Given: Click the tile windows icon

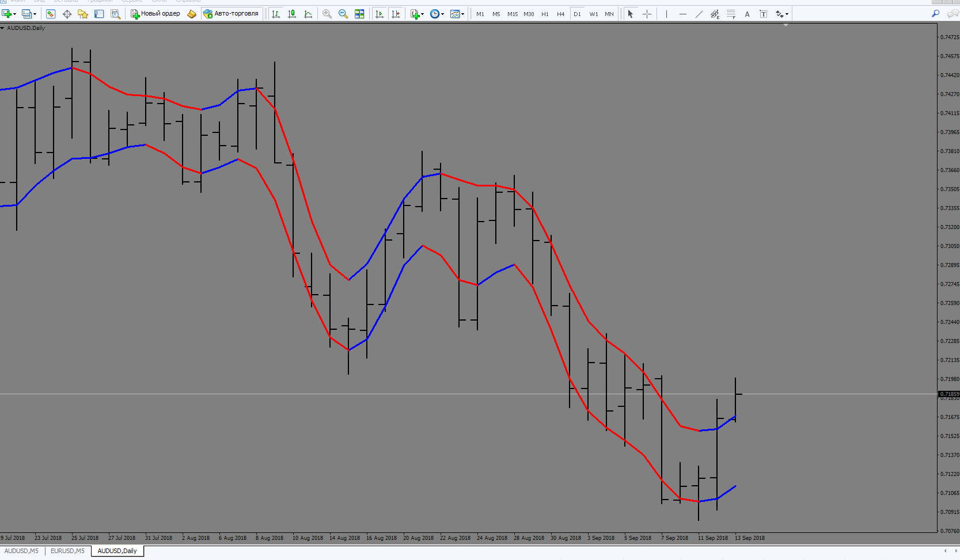Looking at the screenshot, I should [359, 14].
